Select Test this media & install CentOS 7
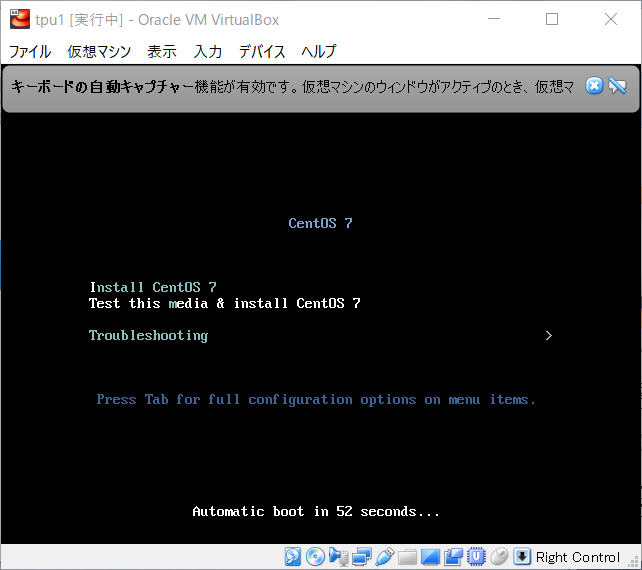The height and width of the screenshot is (570, 642). pyautogui.click(x=224, y=303)
